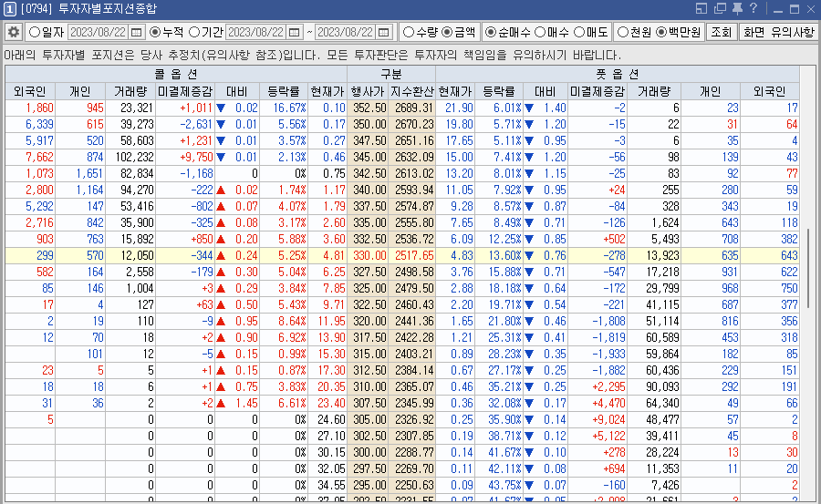Viewport: 821px width, 504px height.
Task: Switch the unit to 백만원
Action: point(661,33)
